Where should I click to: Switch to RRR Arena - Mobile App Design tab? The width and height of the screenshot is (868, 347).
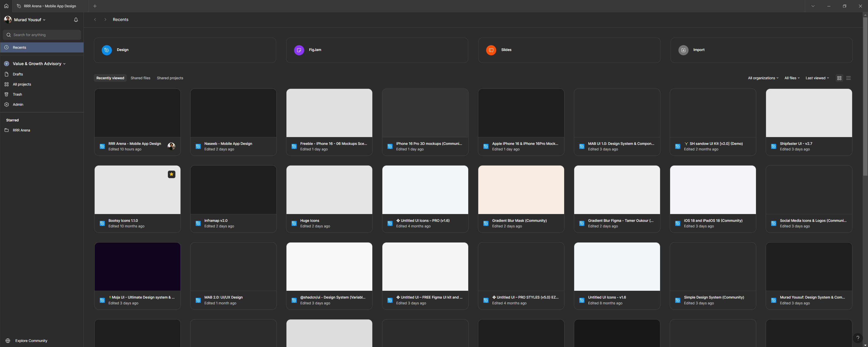50,6
